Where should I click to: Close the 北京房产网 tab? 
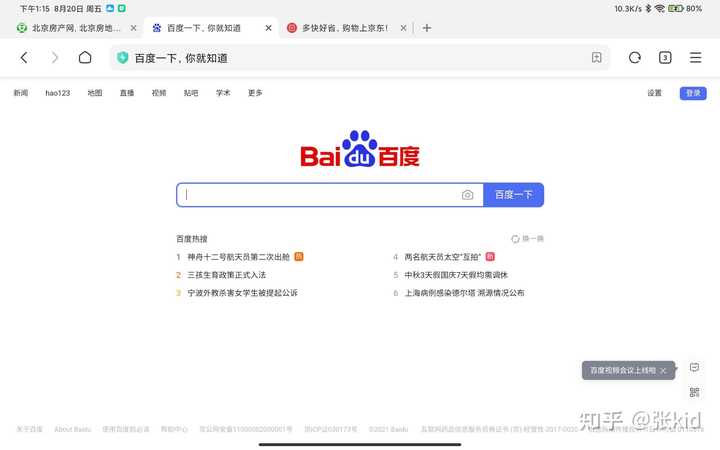(133, 28)
